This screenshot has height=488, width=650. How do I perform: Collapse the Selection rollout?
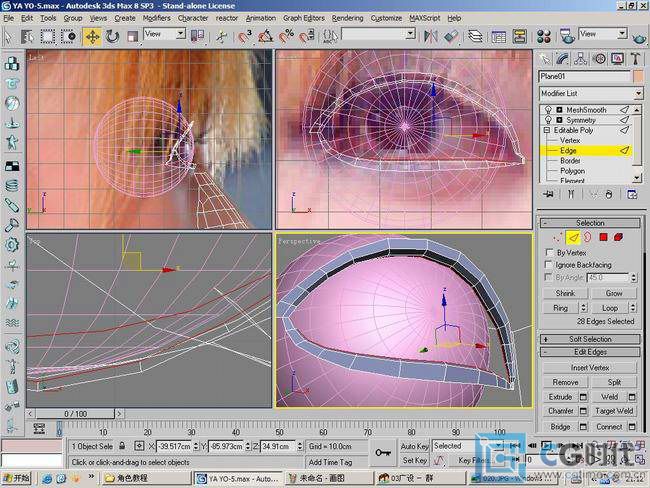590,223
